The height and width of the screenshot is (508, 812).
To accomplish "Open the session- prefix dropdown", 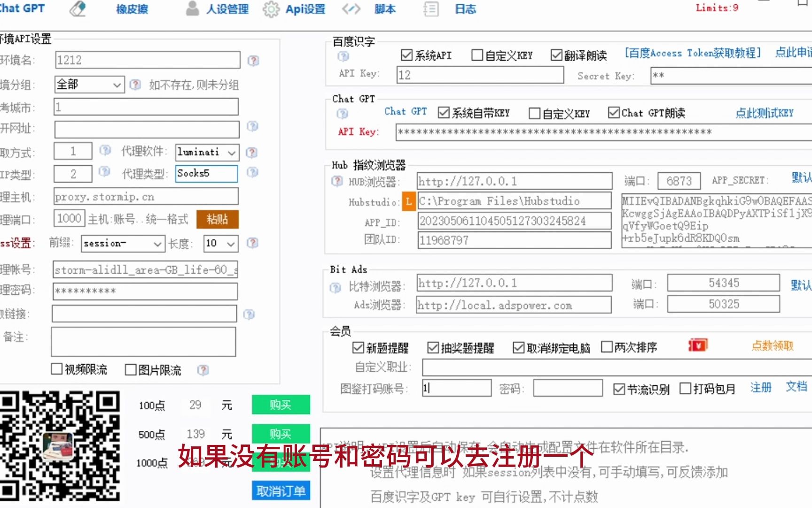I will (123, 244).
